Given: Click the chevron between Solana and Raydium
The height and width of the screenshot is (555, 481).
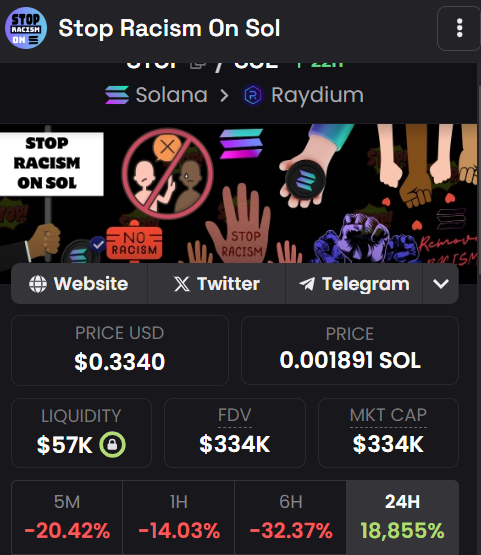Looking at the screenshot, I should click(x=224, y=95).
